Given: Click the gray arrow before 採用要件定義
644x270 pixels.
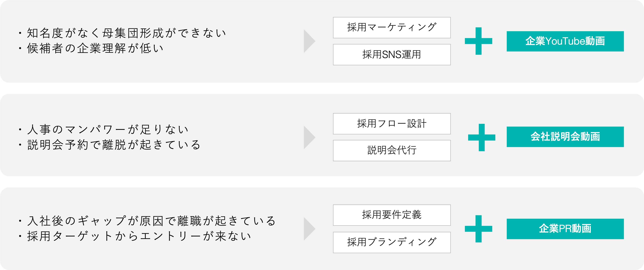Looking at the screenshot, I should pyautogui.click(x=309, y=229).
